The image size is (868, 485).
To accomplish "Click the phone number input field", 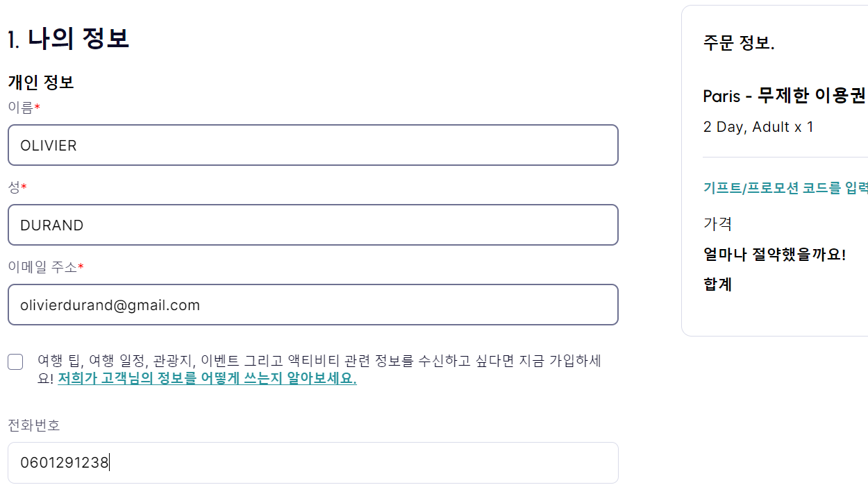I will pyautogui.click(x=312, y=463).
